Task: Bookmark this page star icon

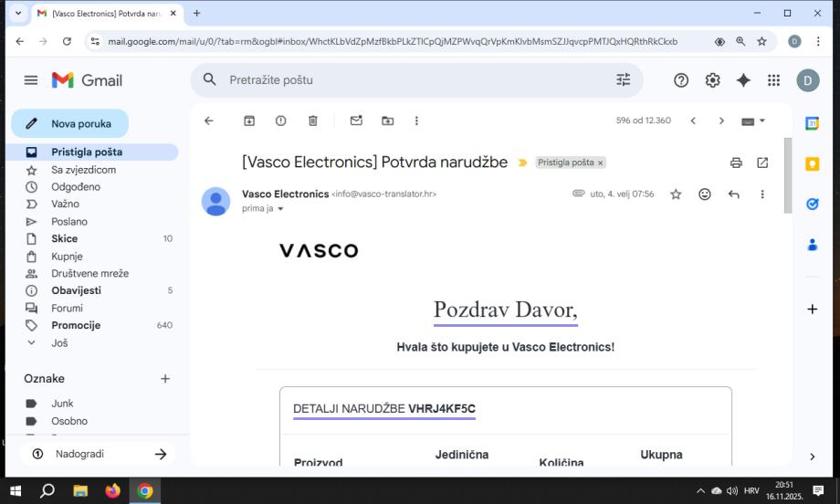Action: (761, 41)
